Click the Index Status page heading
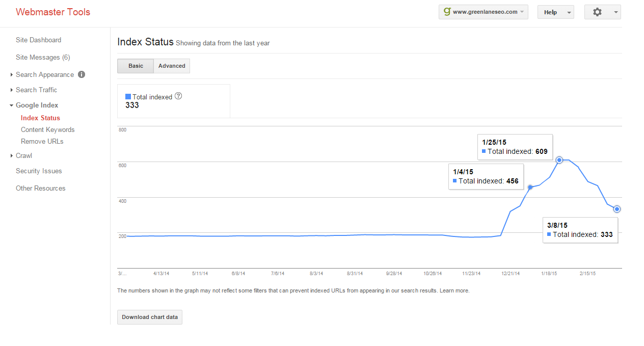The image size is (644, 346). coord(145,42)
